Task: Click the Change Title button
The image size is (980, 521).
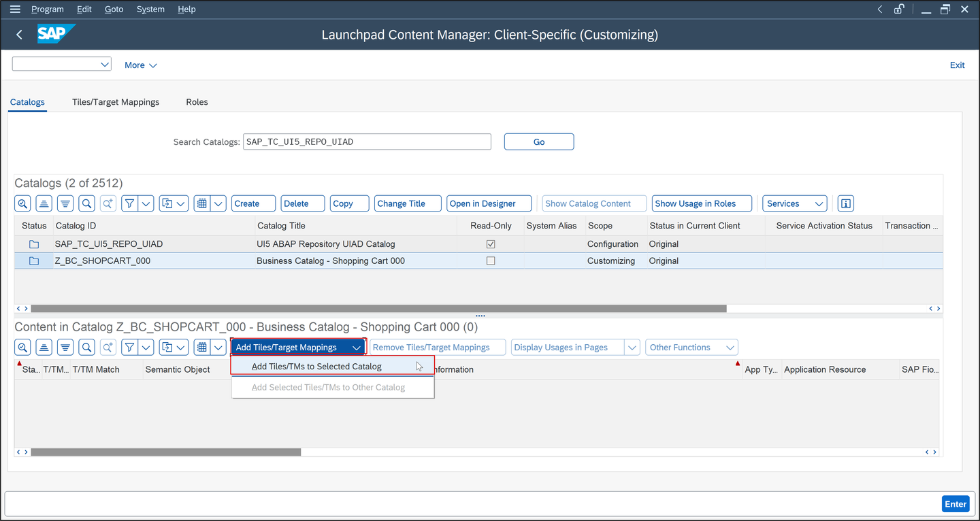Action: pos(408,203)
